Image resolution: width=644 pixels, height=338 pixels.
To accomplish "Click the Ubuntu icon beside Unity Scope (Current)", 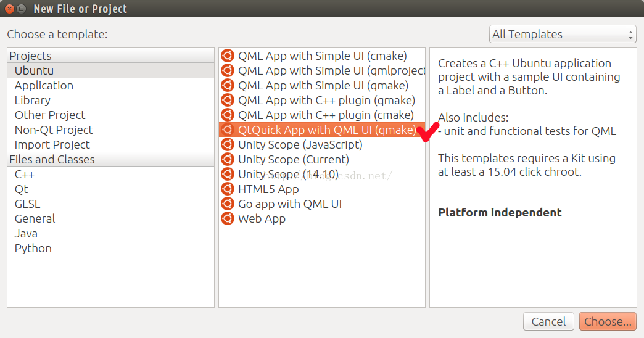I will (x=228, y=159).
